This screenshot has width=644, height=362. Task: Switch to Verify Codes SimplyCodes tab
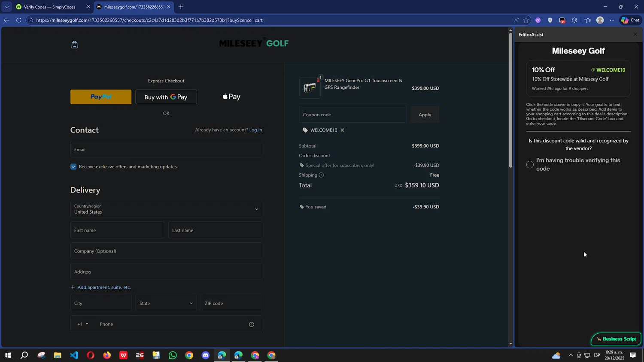(49, 7)
